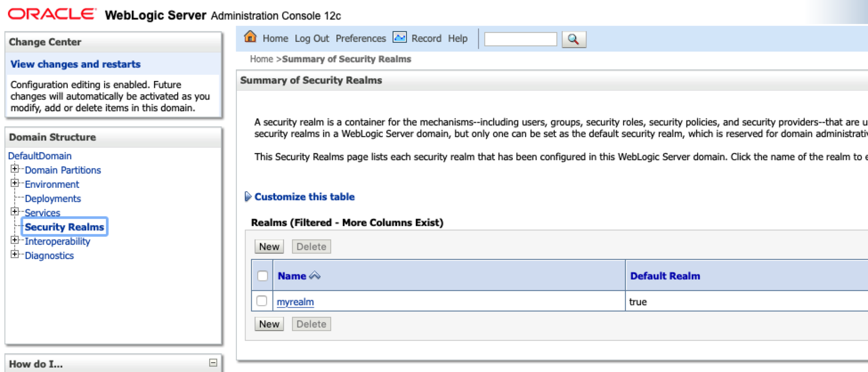The height and width of the screenshot is (372, 868).
Task: Open Diagnostics in the tree
Action: click(x=49, y=255)
